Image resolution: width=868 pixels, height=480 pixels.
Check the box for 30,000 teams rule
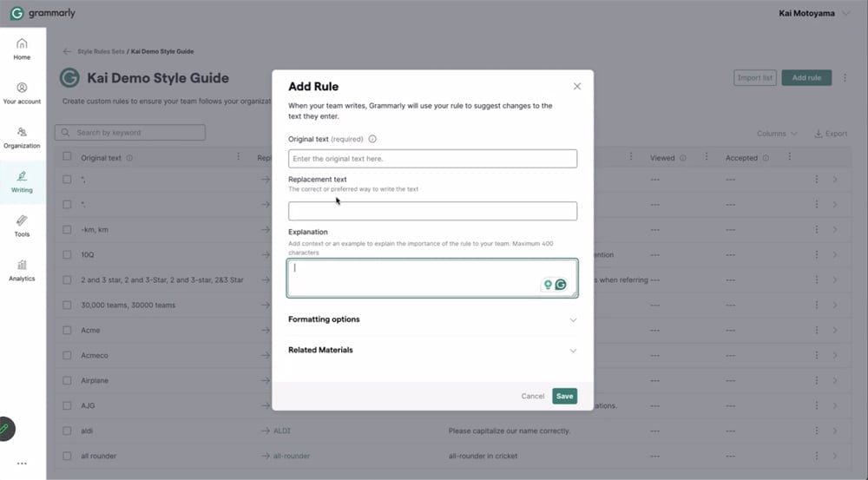[x=67, y=305]
